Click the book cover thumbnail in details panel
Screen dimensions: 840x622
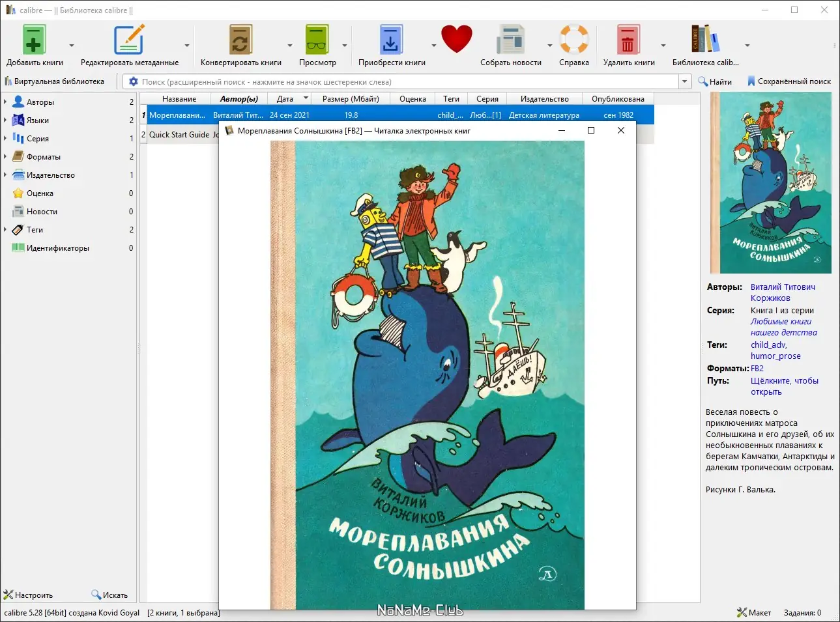pos(770,182)
